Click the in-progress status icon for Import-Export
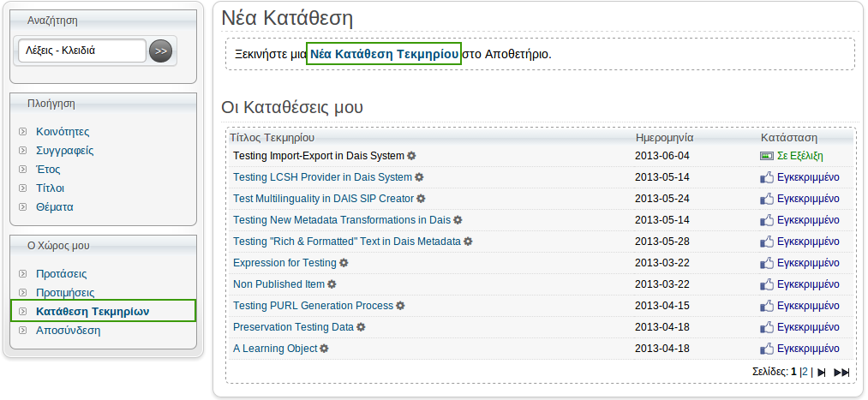 (x=767, y=156)
